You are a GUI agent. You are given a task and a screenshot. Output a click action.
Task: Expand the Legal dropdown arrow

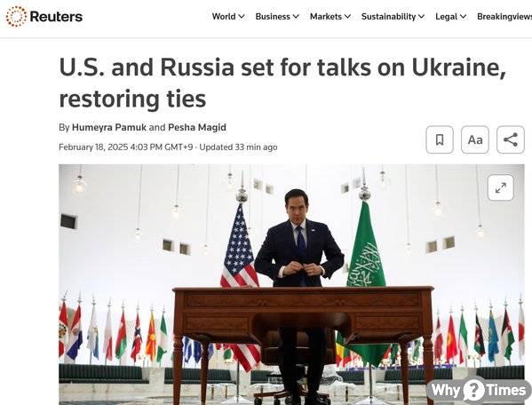[x=463, y=16]
